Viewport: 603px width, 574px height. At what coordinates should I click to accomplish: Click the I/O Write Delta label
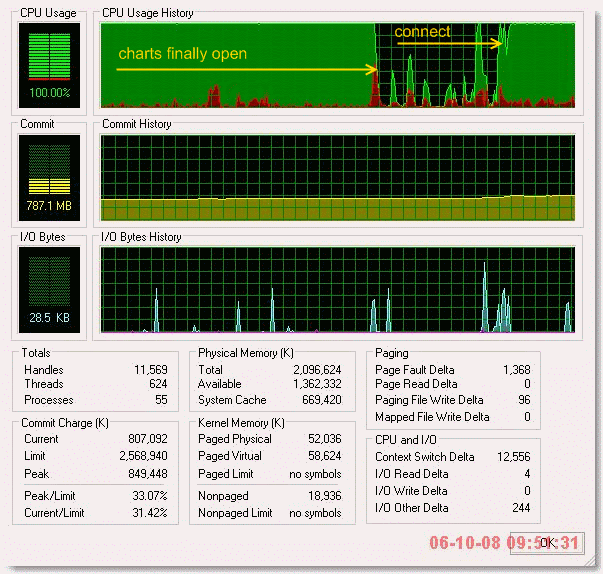click(411, 491)
